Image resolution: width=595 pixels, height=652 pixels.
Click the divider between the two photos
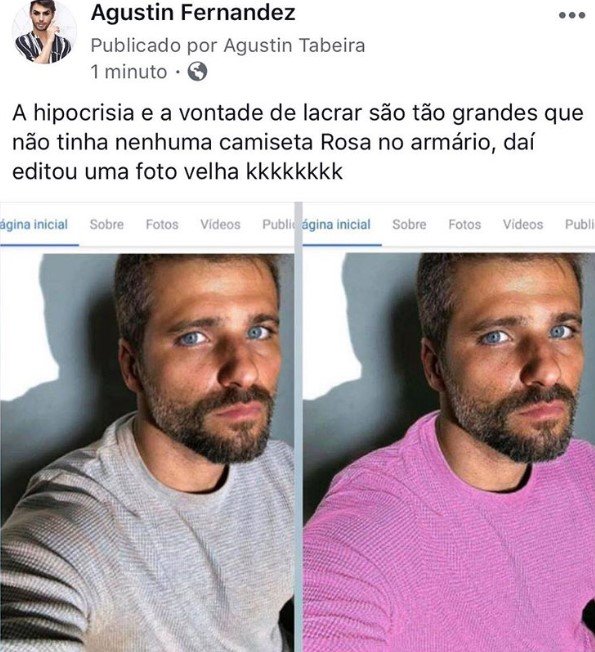coord(299,427)
